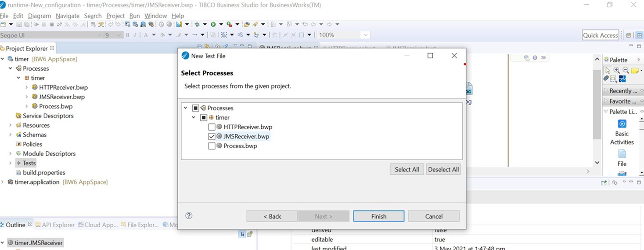The width and height of the screenshot is (644, 250).
Task: Expand timer.application project node
Action: pos(3,182)
